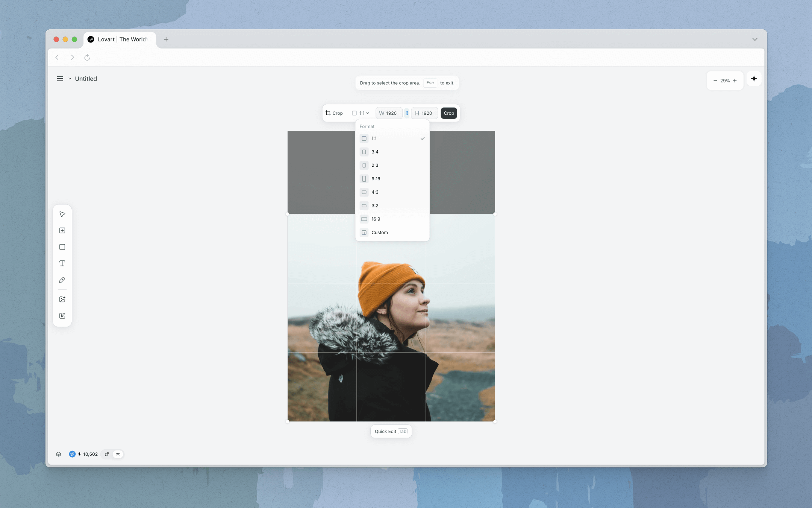Pick the 16:9 format option
The height and width of the screenshot is (508, 812).
392,219
